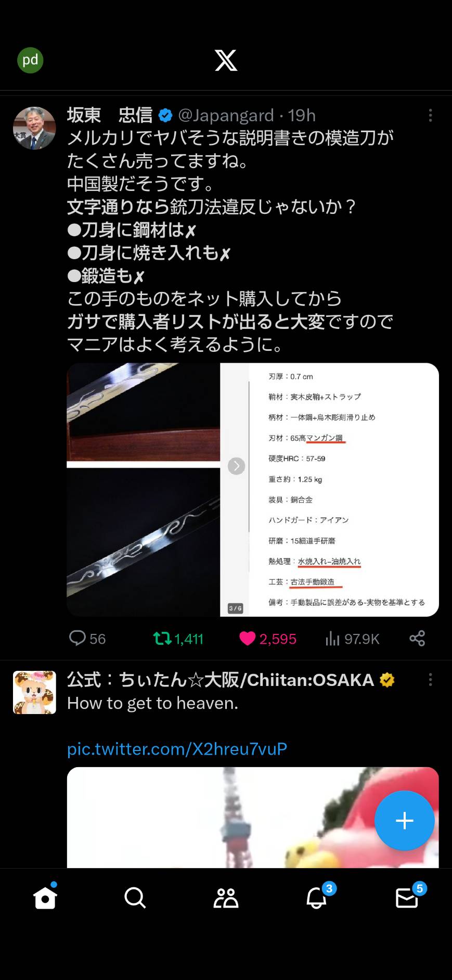This screenshot has height=980, width=452.
Task: Unlike the tweet with 2,595 likes
Action: pyautogui.click(x=267, y=639)
